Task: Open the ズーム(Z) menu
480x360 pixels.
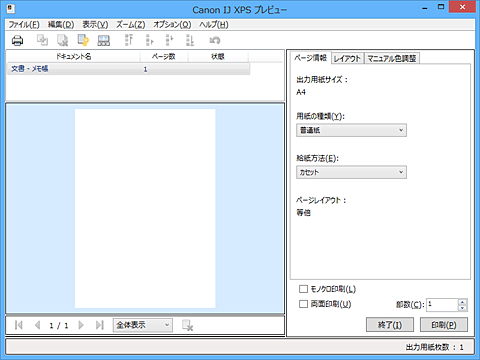Action: tap(131, 25)
